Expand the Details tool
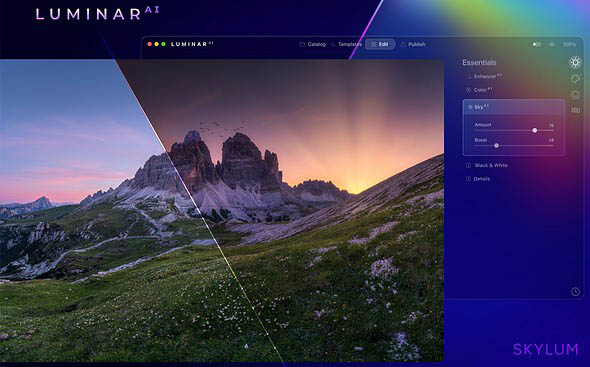590x367 pixels. [x=478, y=179]
